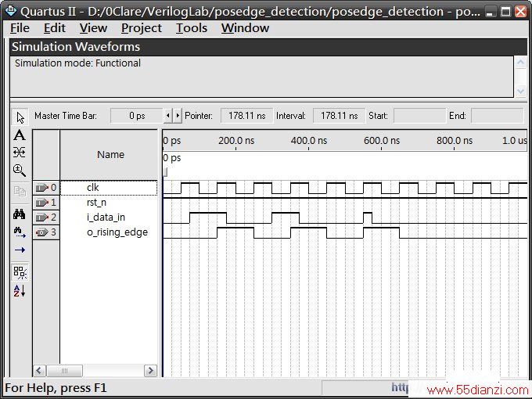Image resolution: width=532 pixels, height=399 pixels.
Task: Click the Pointer 178.11 ns field
Action: click(246, 116)
